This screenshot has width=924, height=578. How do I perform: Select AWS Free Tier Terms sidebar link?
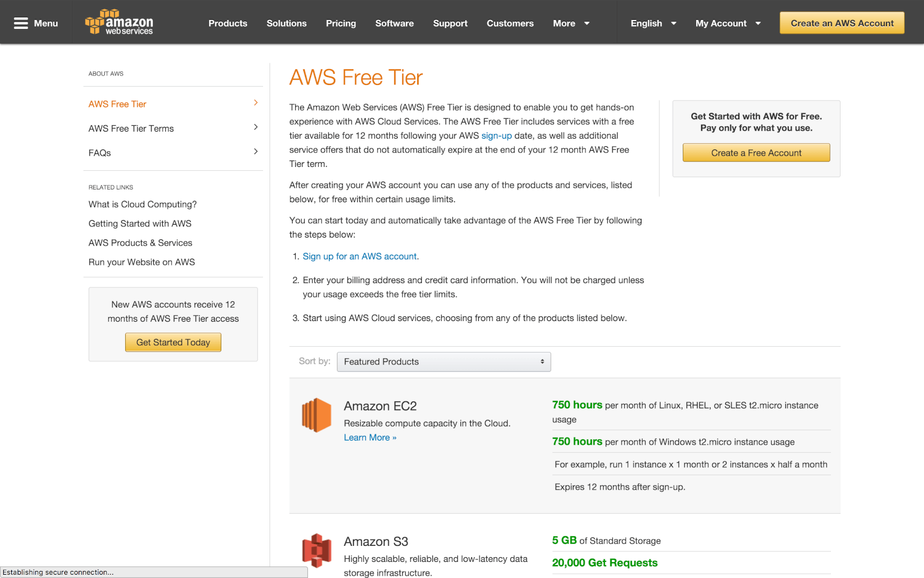131,129
